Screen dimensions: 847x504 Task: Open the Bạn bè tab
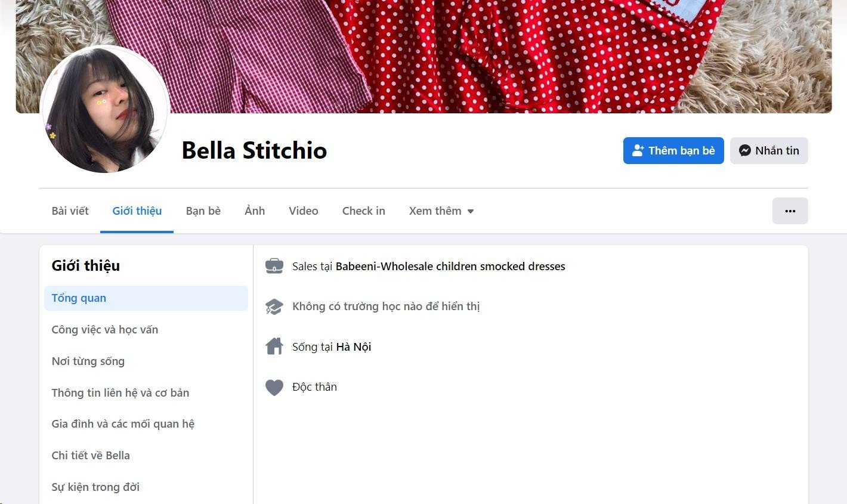point(203,211)
